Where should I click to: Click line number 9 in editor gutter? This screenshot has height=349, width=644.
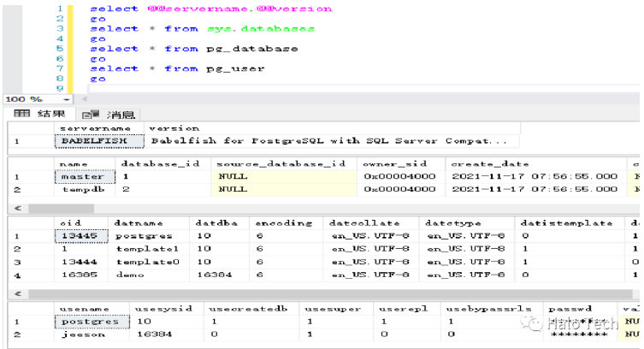point(60,88)
